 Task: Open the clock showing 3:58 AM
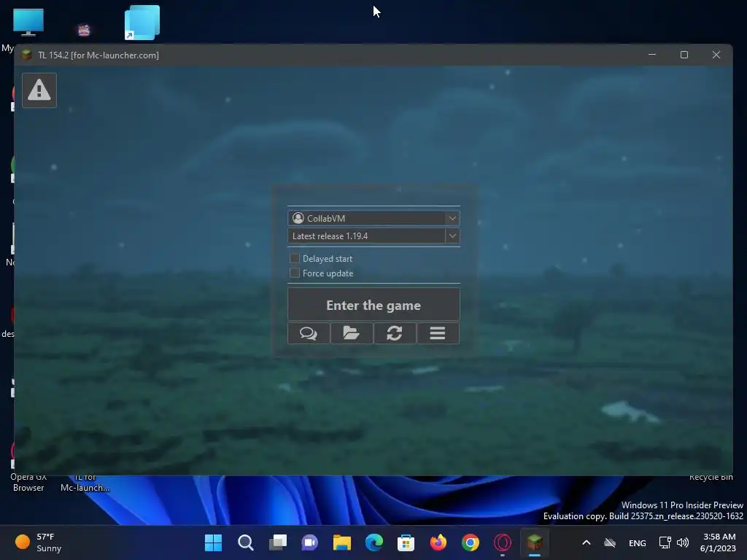(718, 542)
